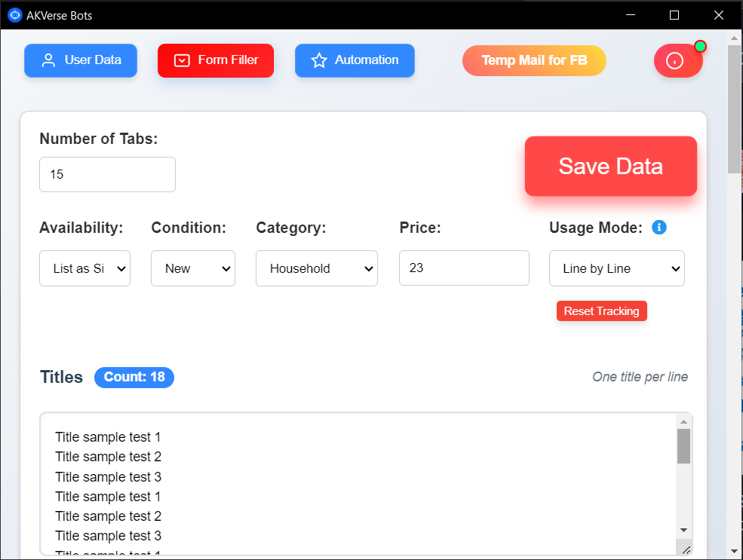Click the Number of Tabs label
The image size is (743, 560).
click(99, 139)
